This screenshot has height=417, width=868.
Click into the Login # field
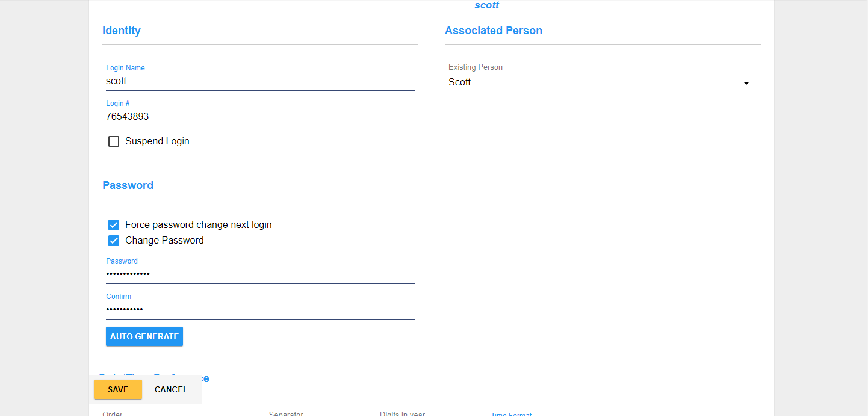tap(260, 117)
